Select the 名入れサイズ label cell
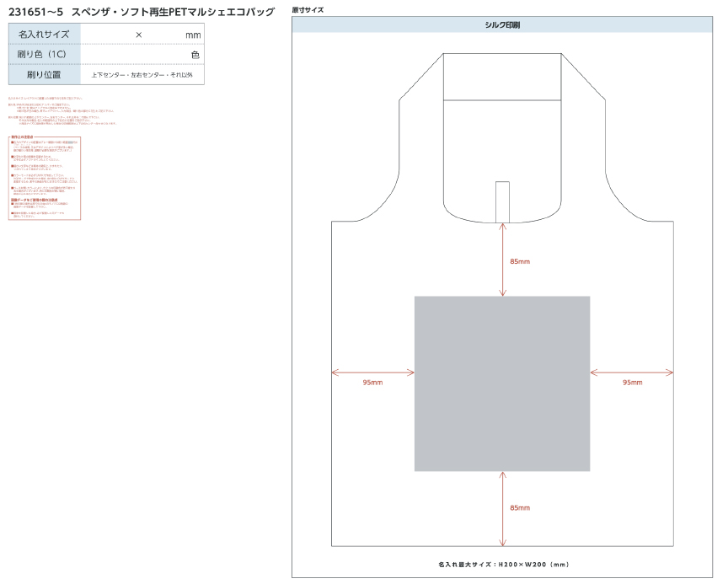Screen dimensions: 728x584 [45, 34]
